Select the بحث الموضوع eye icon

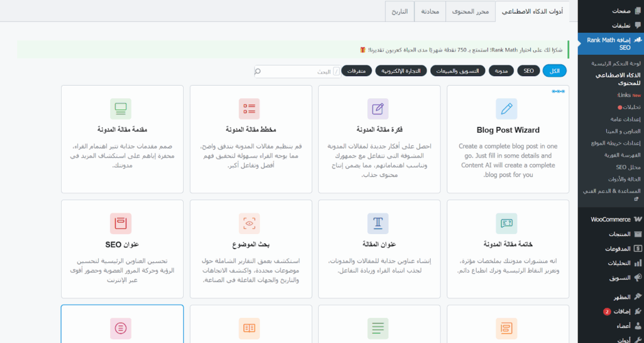tap(249, 223)
